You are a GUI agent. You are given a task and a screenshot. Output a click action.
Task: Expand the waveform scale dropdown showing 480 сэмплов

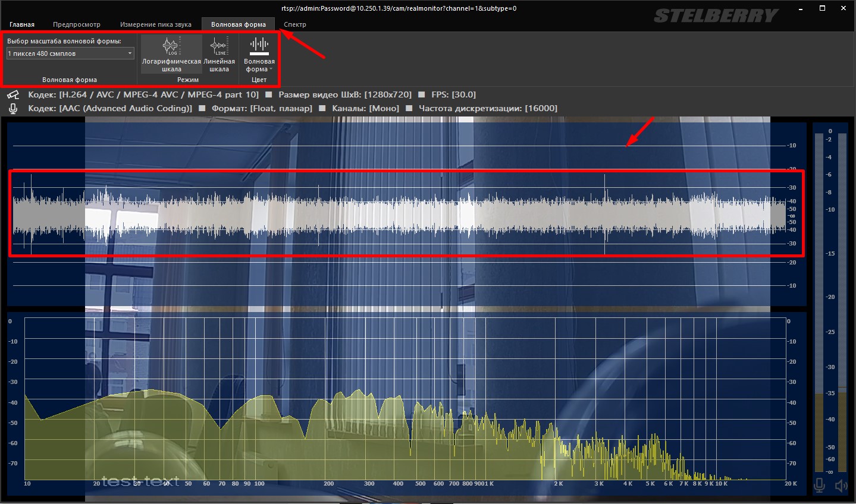70,53
